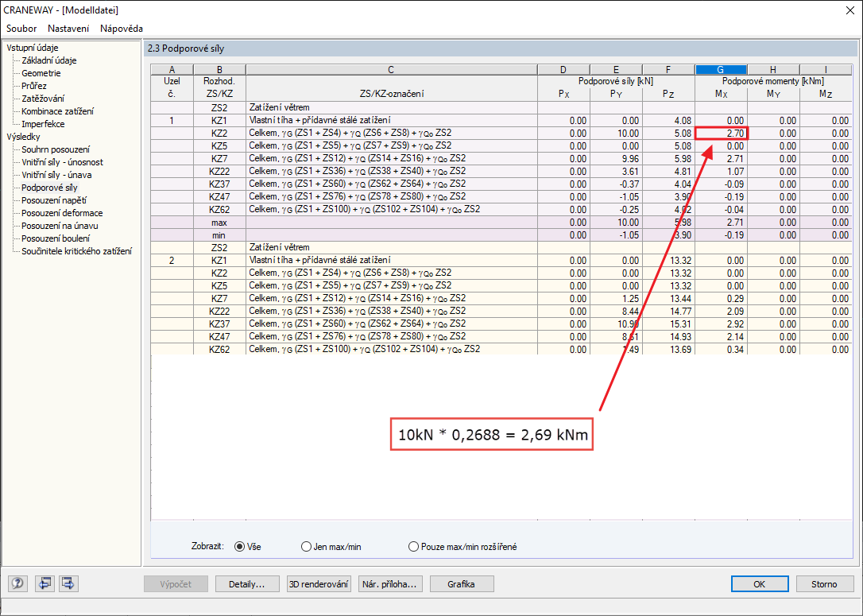This screenshot has height=616, width=863.
Task: Open the Soubor menu
Action: click(21, 28)
